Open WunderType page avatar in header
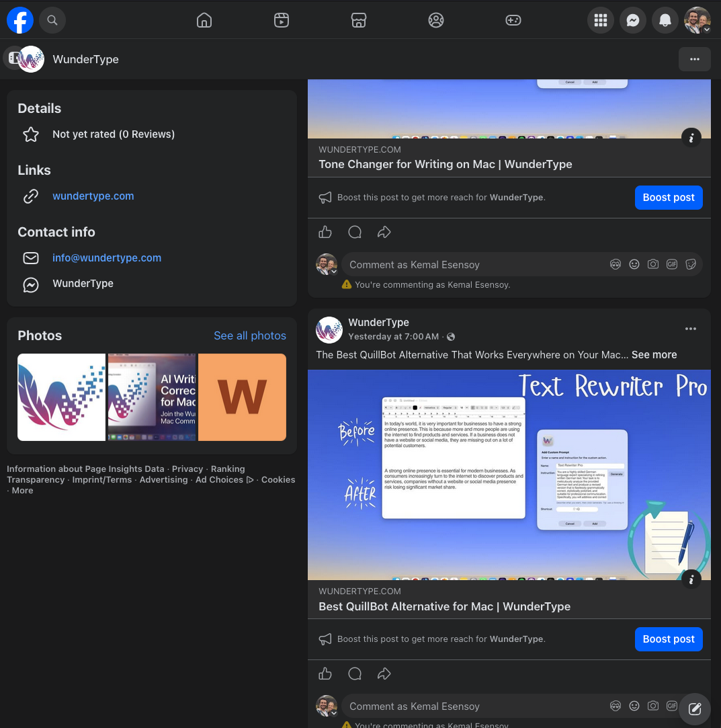This screenshot has width=721, height=728. 31,59
